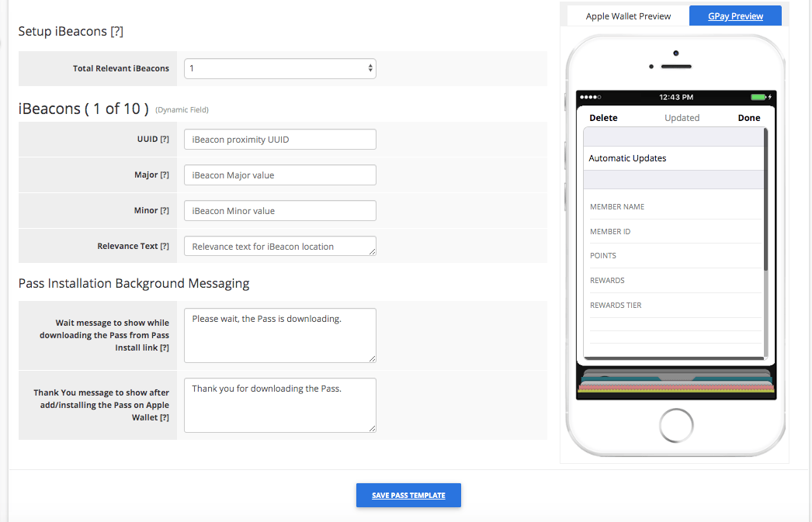Open help for the Major field
The image size is (812, 522).
[x=166, y=175]
